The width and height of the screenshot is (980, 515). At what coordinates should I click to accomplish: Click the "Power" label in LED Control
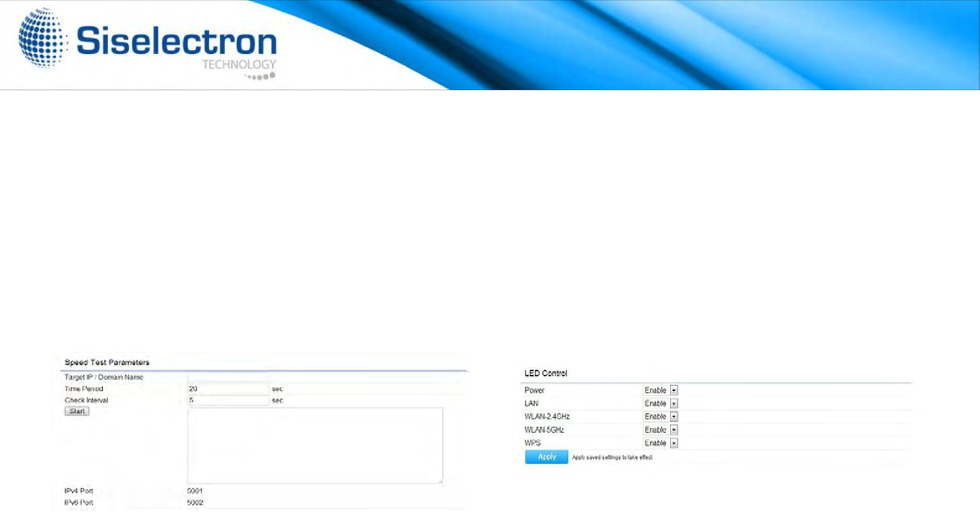pyautogui.click(x=535, y=391)
